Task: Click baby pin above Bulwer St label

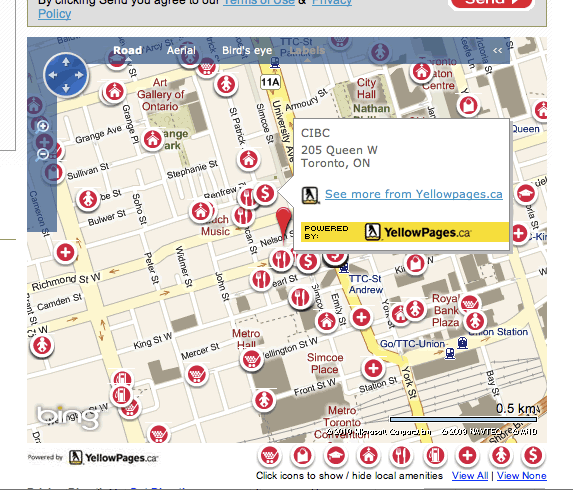Action: (x=88, y=200)
